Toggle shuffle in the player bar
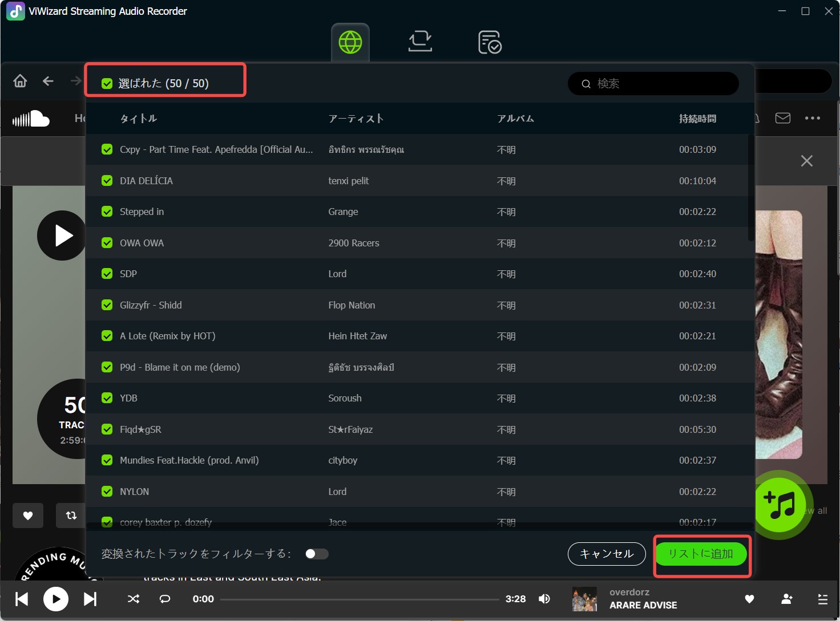 click(x=133, y=599)
